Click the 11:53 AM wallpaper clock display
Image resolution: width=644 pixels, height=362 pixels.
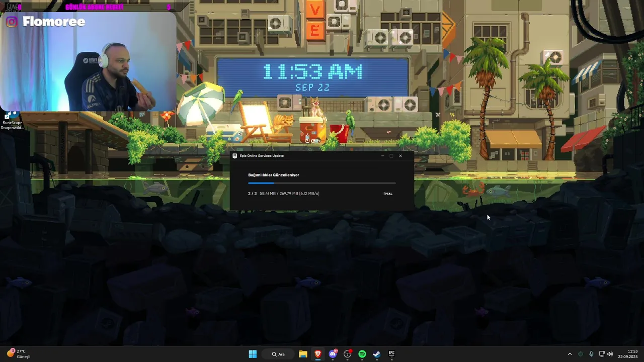click(312, 72)
